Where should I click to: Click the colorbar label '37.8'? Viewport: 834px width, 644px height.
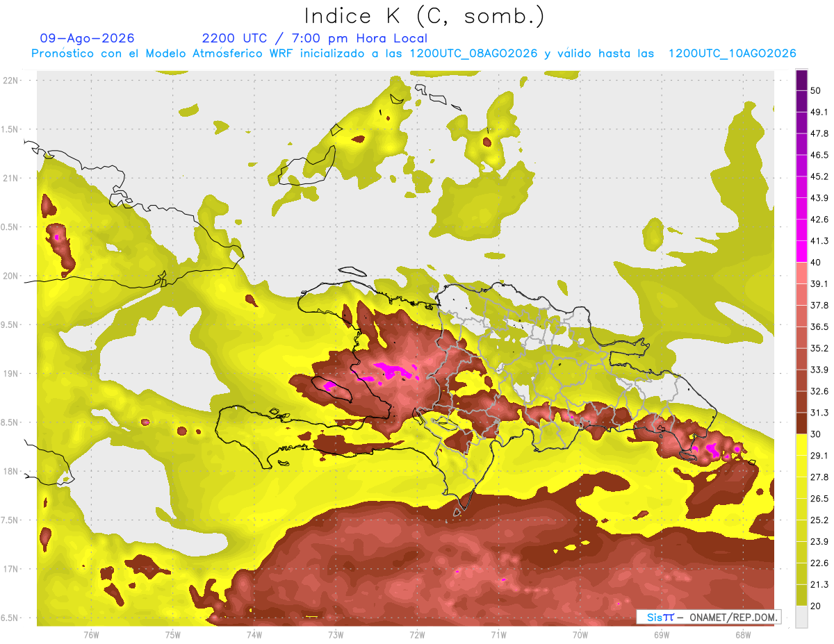tap(819, 305)
